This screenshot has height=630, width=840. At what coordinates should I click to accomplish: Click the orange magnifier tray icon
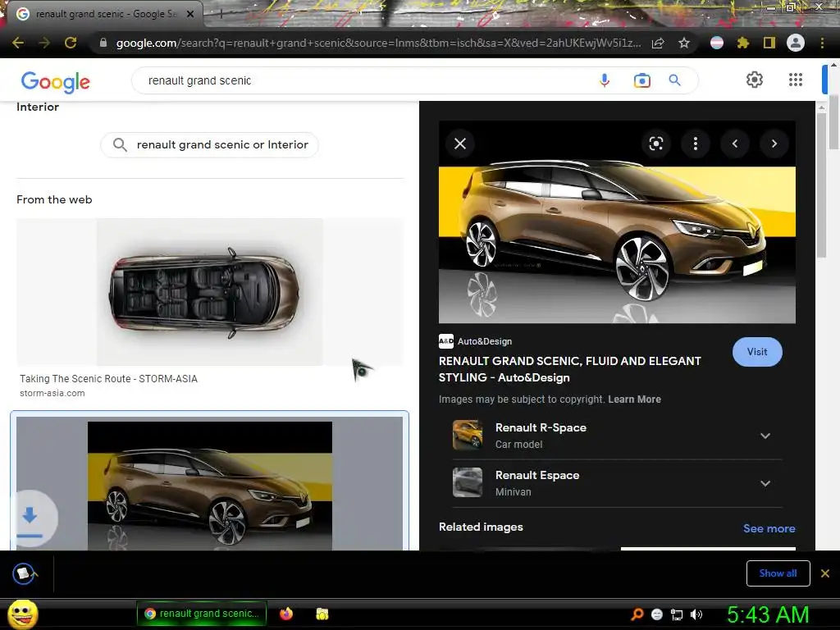pos(637,614)
